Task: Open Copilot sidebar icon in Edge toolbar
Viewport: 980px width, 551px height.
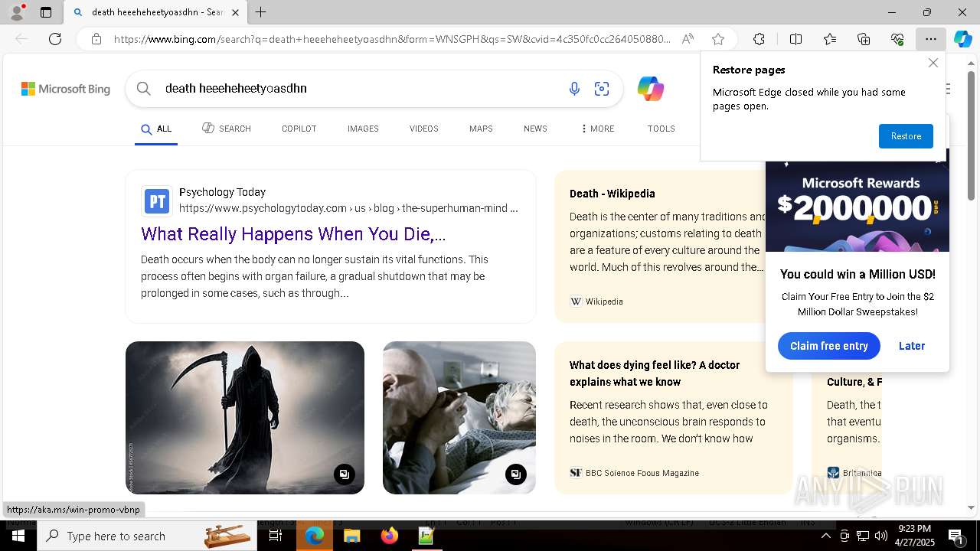Action: 962,39
